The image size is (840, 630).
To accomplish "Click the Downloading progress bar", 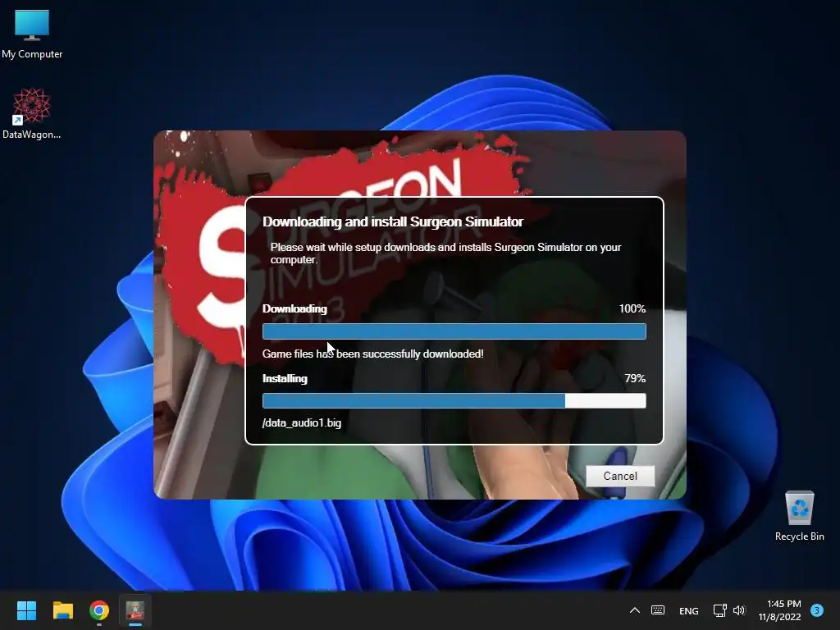I will tap(454, 331).
